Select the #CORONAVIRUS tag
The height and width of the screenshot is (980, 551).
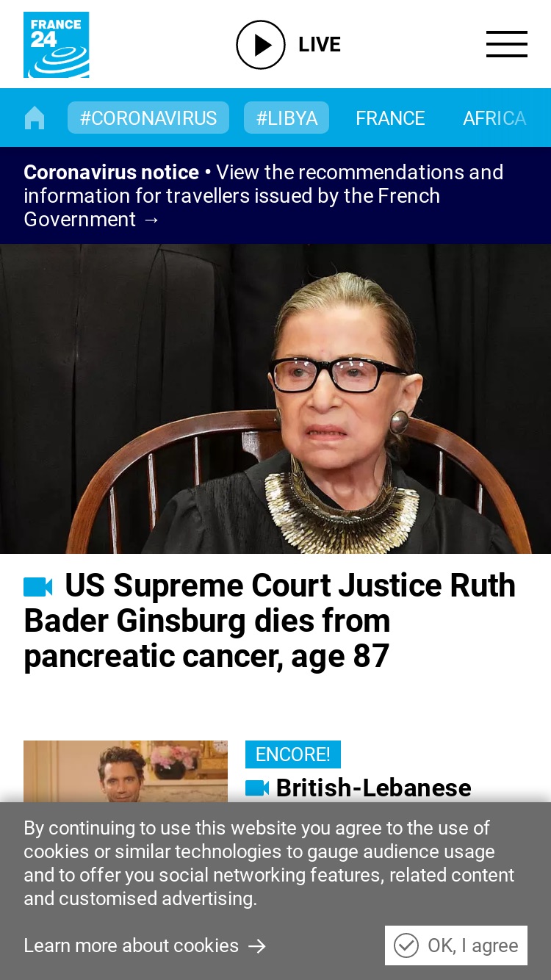148,118
